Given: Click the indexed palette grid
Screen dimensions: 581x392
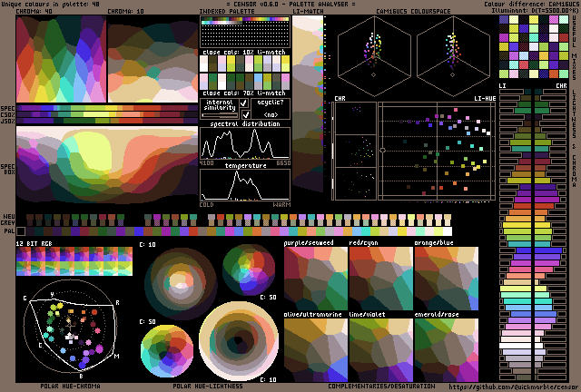Looking at the screenshot, I should pos(245,32).
